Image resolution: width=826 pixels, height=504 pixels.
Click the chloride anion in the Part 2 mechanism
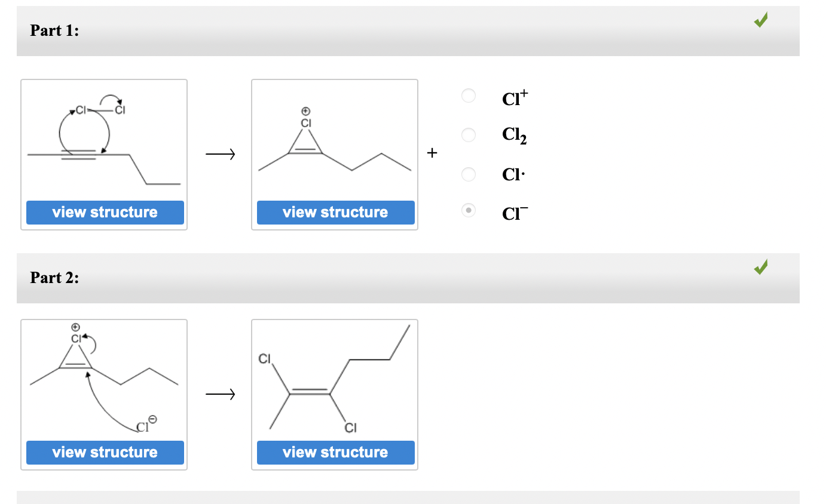tap(142, 427)
